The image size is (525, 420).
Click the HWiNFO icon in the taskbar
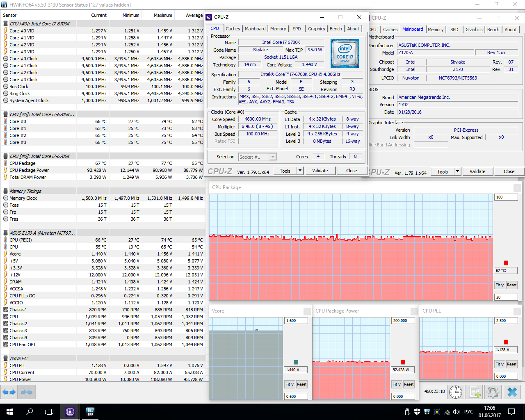click(90, 411)
